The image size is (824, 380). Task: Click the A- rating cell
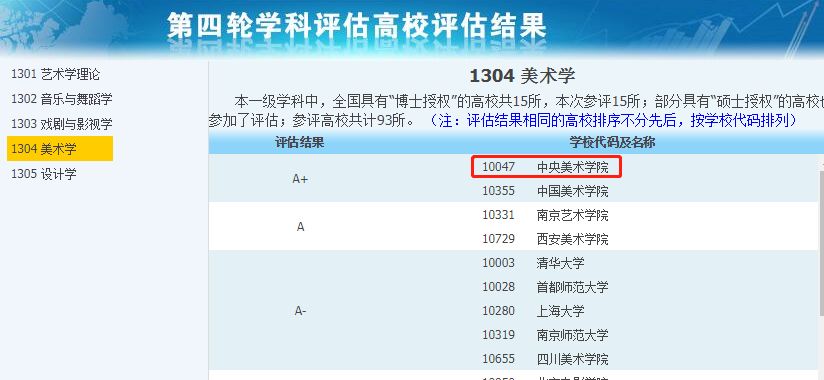click(300, 311)
